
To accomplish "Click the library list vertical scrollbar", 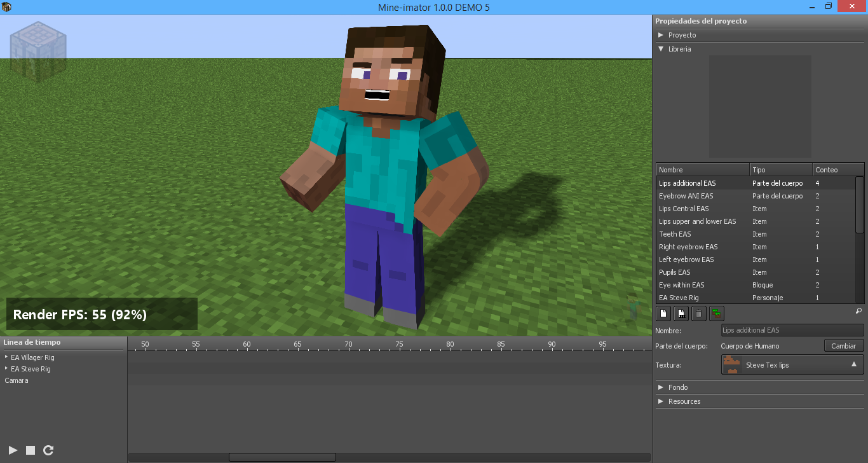I will point(860,205).
